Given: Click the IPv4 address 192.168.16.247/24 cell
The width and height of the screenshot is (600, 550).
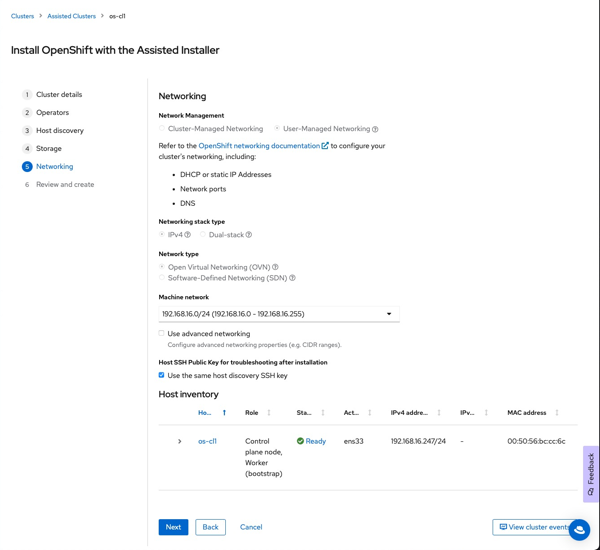Looking at the screenshot, I should [418, 441].
